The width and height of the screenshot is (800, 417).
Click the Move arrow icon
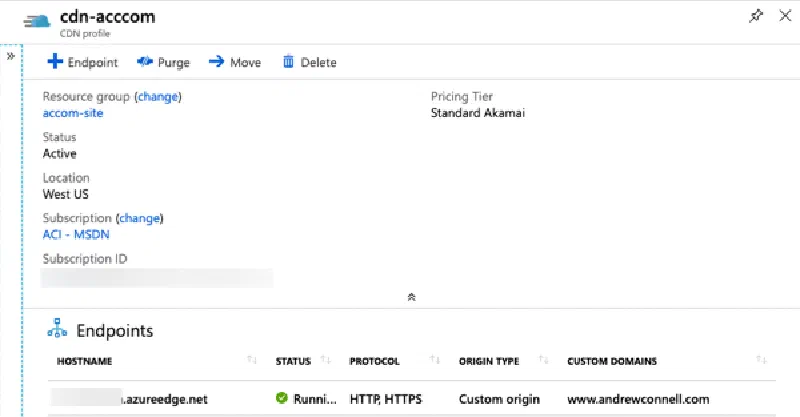coord(216,62)
